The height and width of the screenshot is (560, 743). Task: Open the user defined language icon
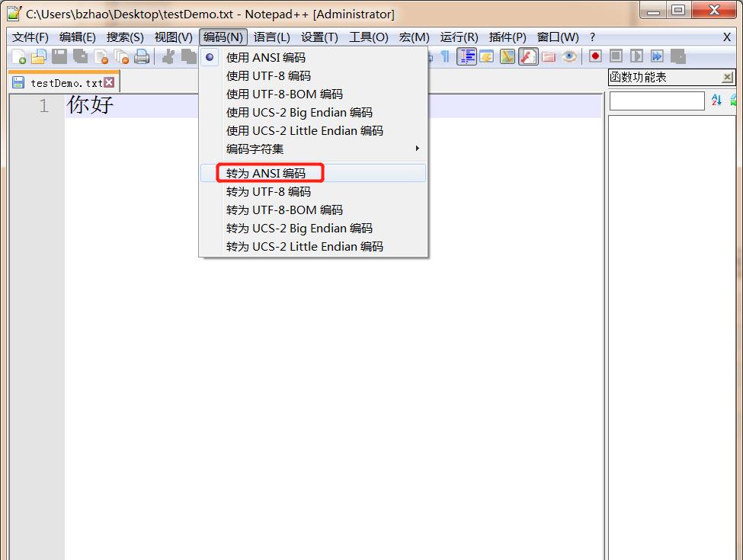click(x=487, y=57)
